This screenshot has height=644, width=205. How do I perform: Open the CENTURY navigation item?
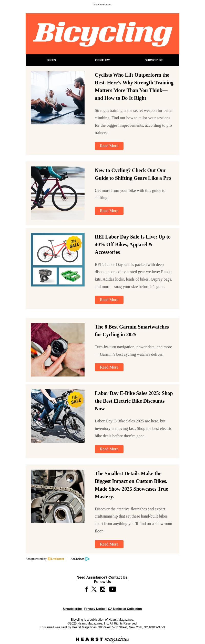pyautogui.click(x=102, y=60)
